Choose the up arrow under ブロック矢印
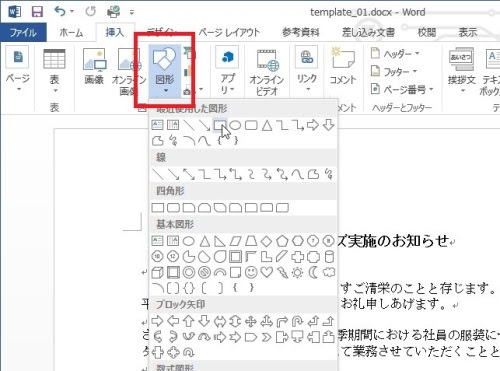500x371 pixels. [x=189, y=321]
